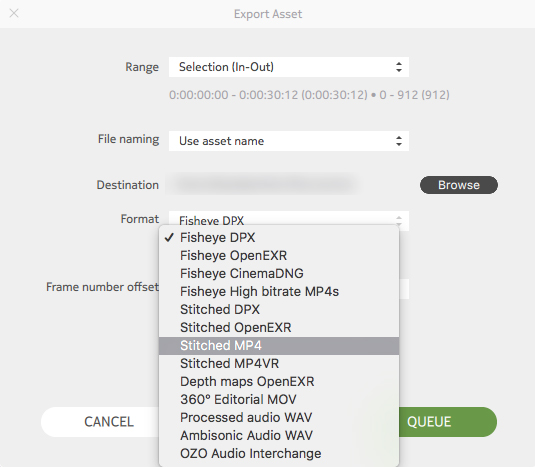Select Processed audio WAV option
The image size is (535, 467).
click(279, 418)
